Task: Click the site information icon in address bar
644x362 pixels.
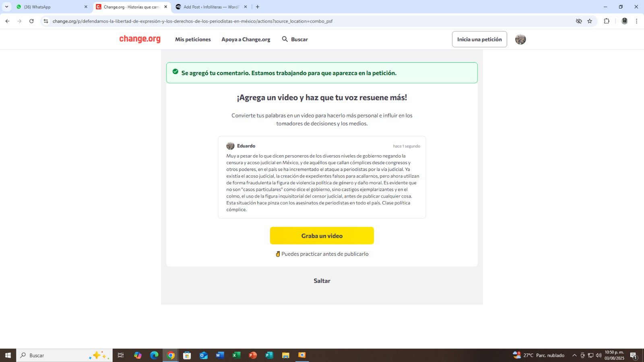Action: [46, 21]
